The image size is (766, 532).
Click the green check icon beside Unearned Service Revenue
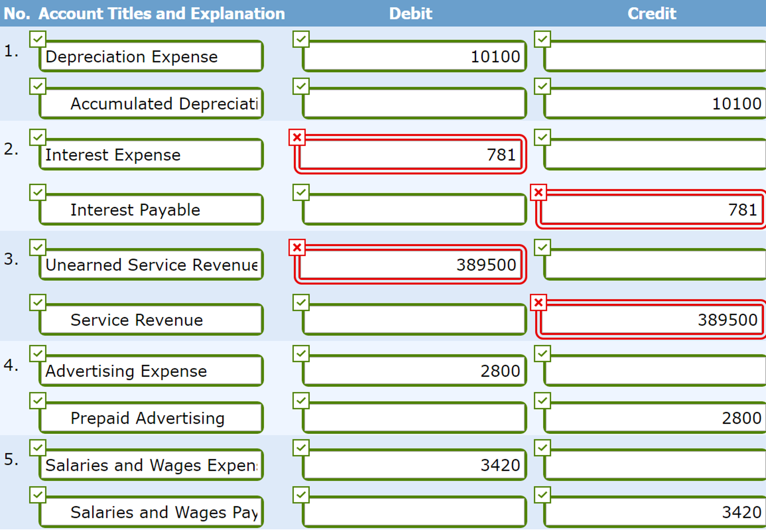pyautogui.click(x=38, y=247)
